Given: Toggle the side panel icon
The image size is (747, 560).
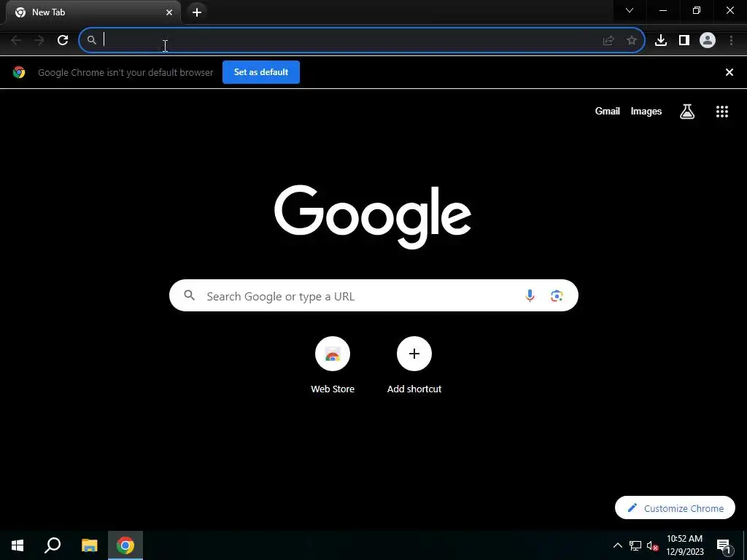Looking at the screenshot, I should click(x=684, y=41).
